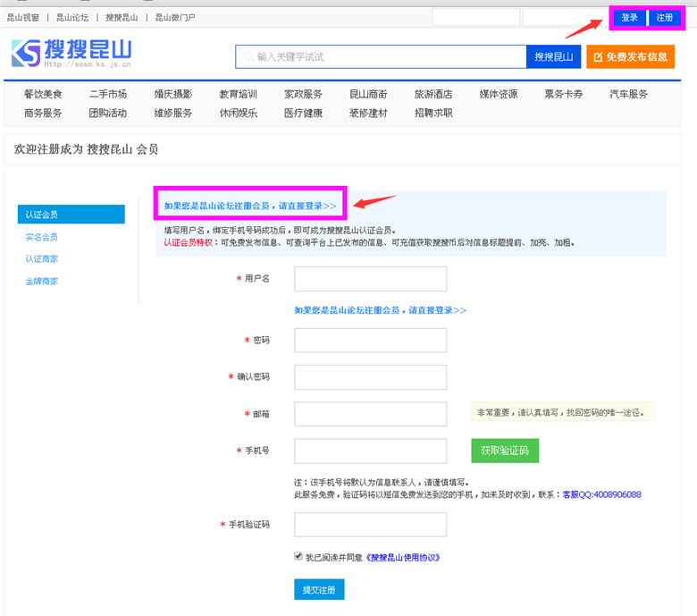Select the 实名会员 sidebar tab

[x=42, y=237]
